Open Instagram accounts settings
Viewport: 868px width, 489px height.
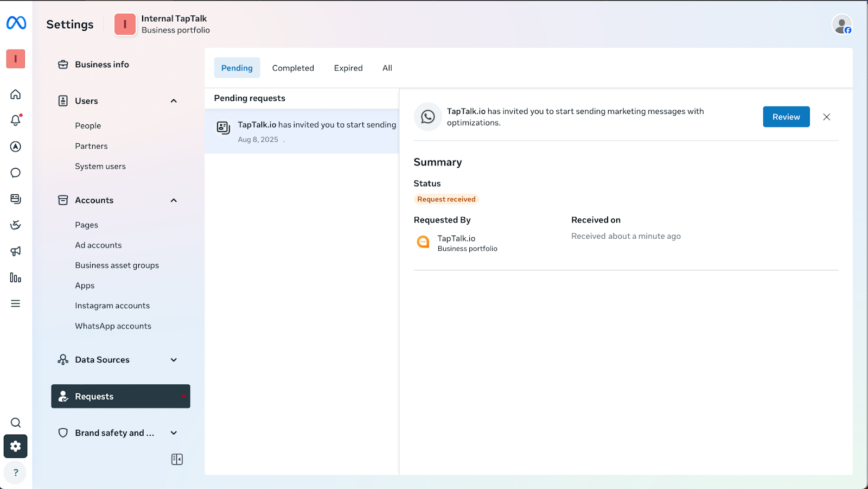[112, 306]
